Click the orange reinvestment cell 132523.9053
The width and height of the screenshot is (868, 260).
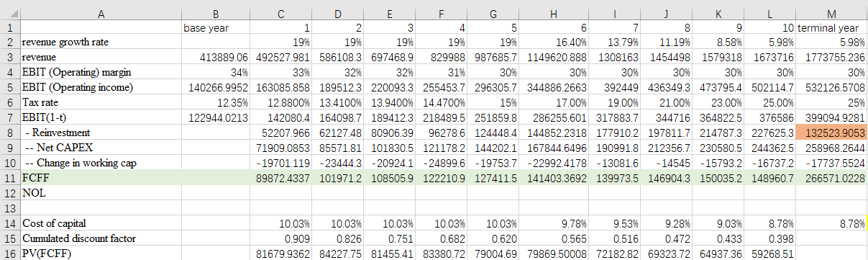pyautogui.click(x=832, y=133)
